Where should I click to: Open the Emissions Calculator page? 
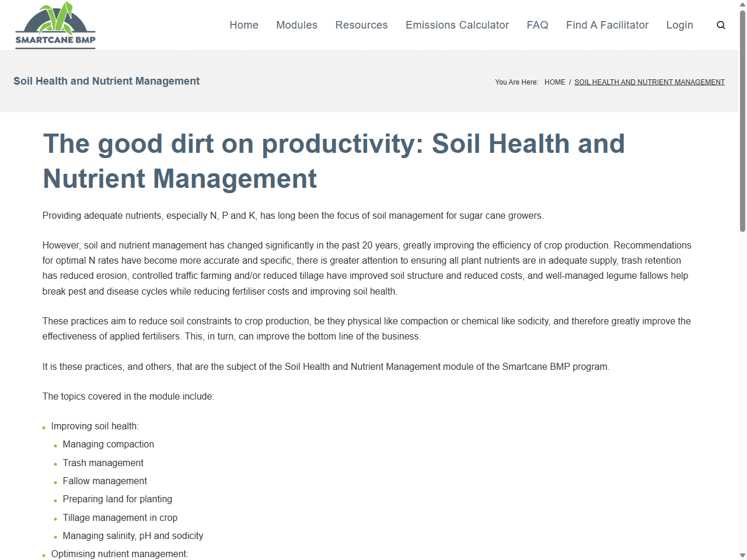[x=457, y=25]
